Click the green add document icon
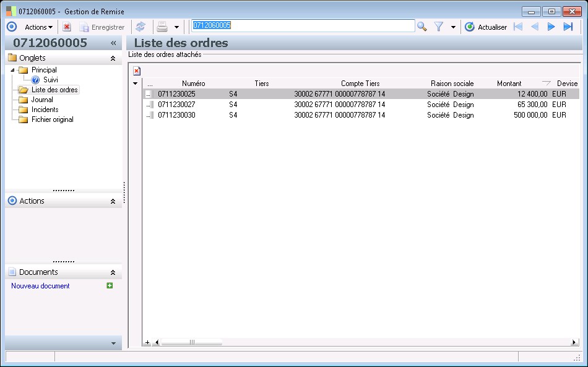Screen dimensions: 588x367 click(x=110, y=285)
